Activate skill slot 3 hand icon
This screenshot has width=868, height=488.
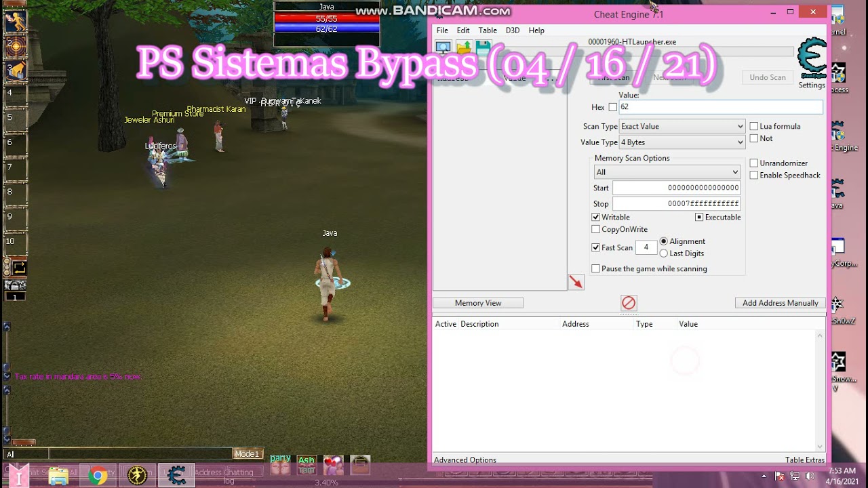[16, 70]
